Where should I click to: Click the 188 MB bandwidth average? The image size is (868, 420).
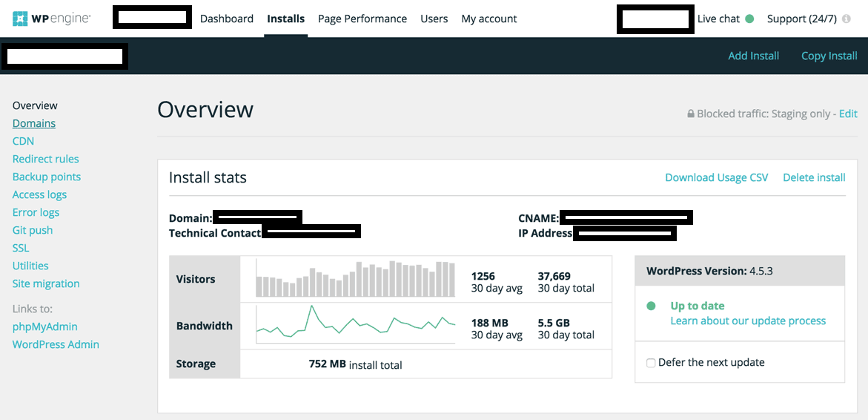coord(489,323)
